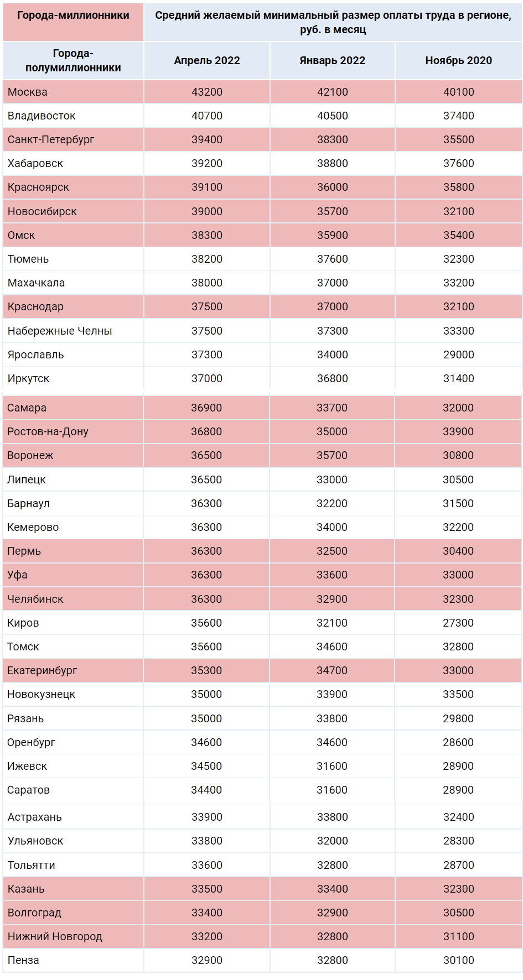Viewport: 523px width, 980px height.
Task: Click Пенза's April 2022 value 32900
Action: [x=207, y=961]
